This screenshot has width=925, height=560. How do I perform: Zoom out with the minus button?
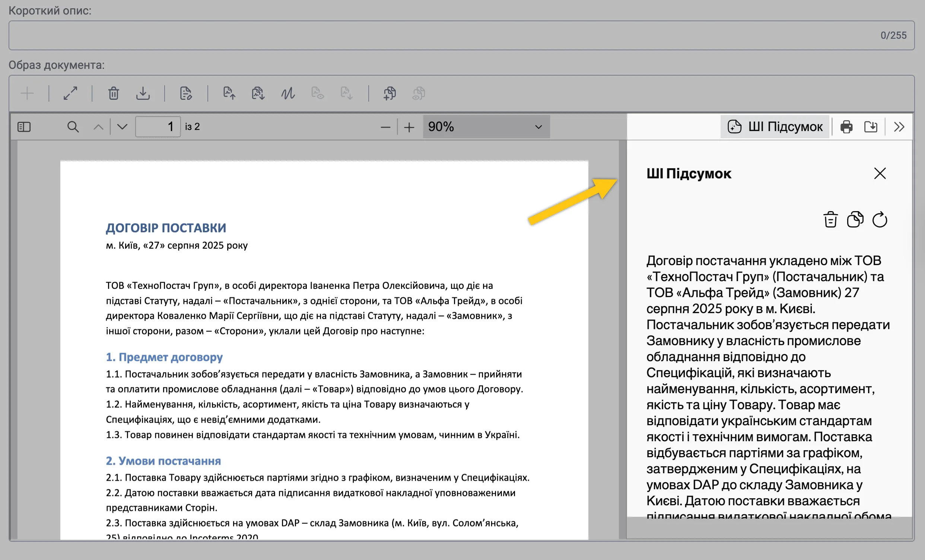click(385, 127)
